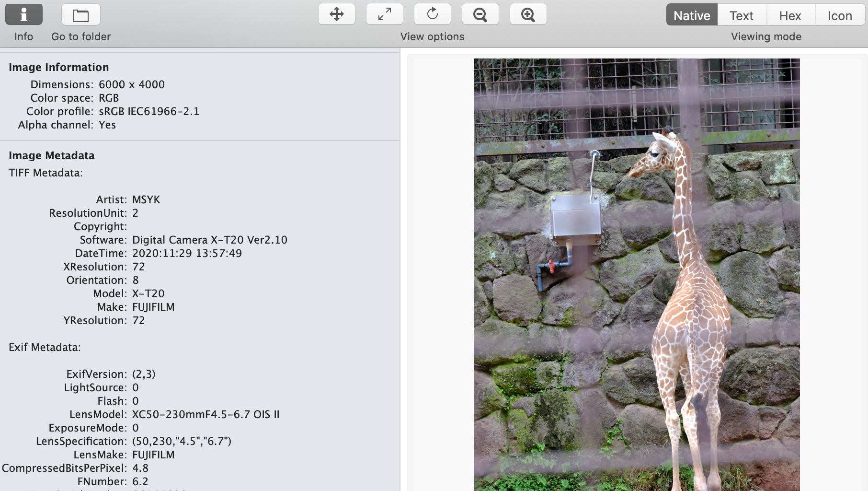
Task: Click the ResolutionUnit value 2
Action: pyautogui.click(x=136, y=213)
